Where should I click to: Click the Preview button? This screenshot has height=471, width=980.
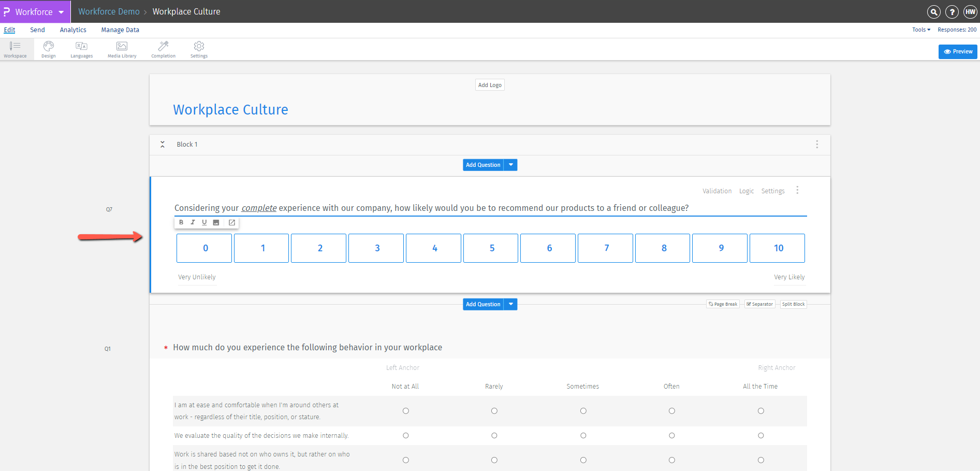coord(957,52)
